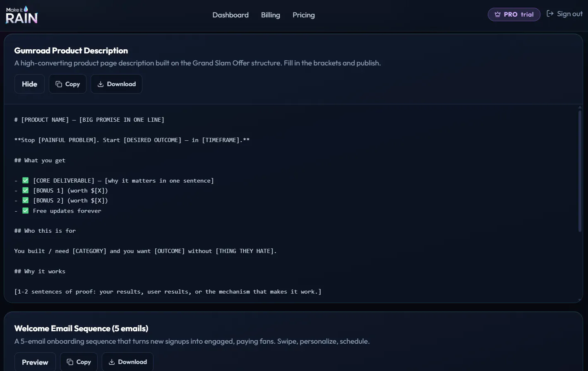
Task: Click the Sign out link
Action: point(564,14)
